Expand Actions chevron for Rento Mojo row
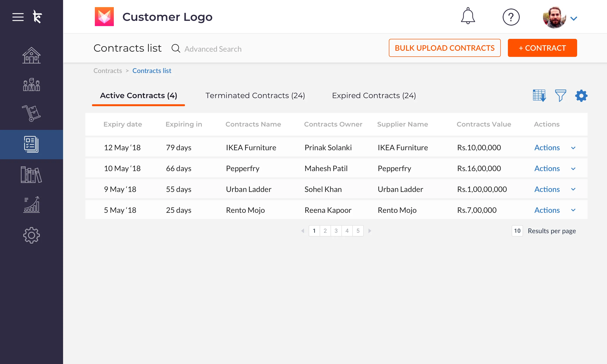 (x=573, y=210)
